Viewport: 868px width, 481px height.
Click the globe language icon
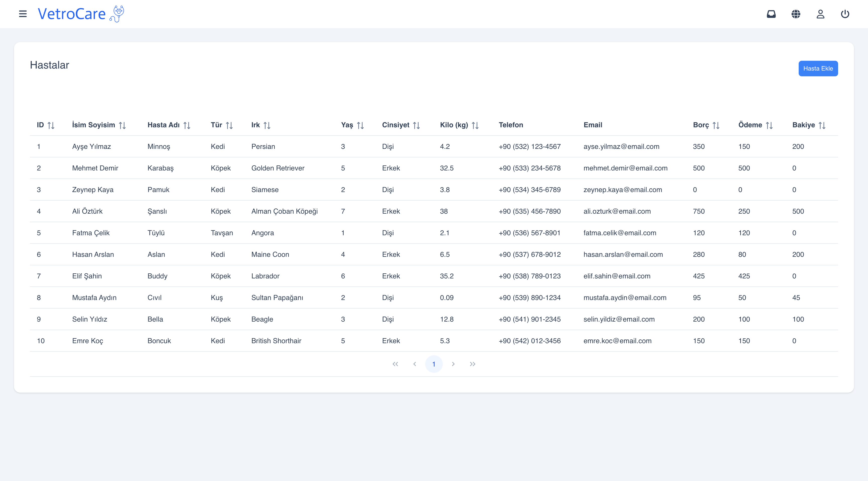click(796, 14)
